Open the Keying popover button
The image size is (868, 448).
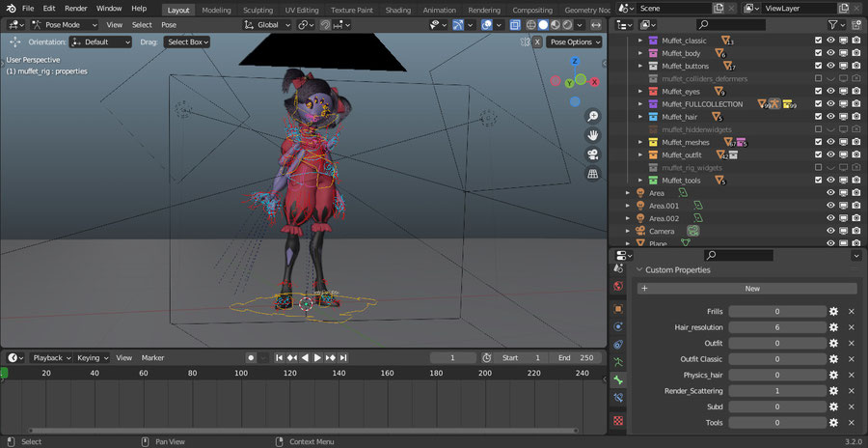pyautogui.click(x=93, y=358)
